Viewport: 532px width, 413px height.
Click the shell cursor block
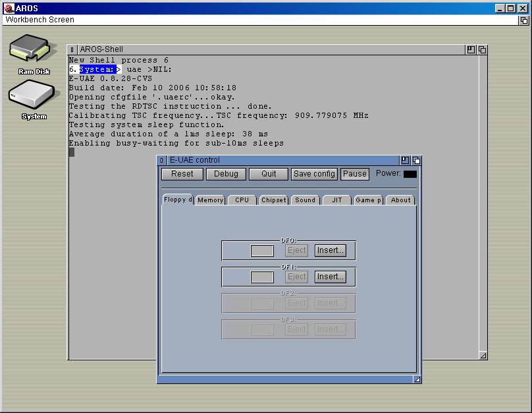(72, 152)
